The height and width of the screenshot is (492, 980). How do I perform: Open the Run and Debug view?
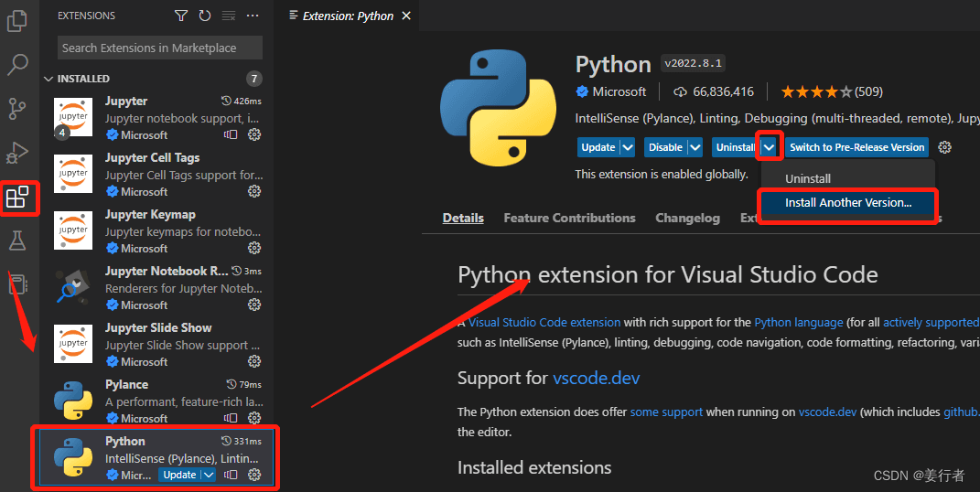tap(16, 153)
